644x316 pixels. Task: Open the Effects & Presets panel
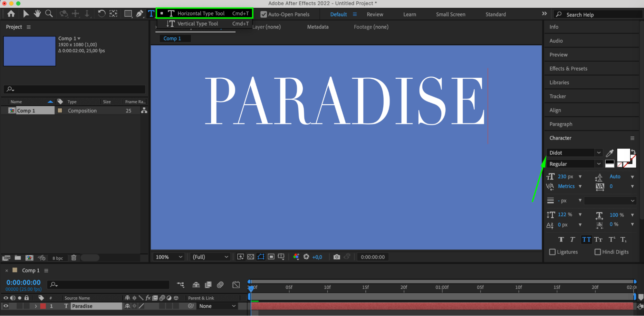click(568, 69)
